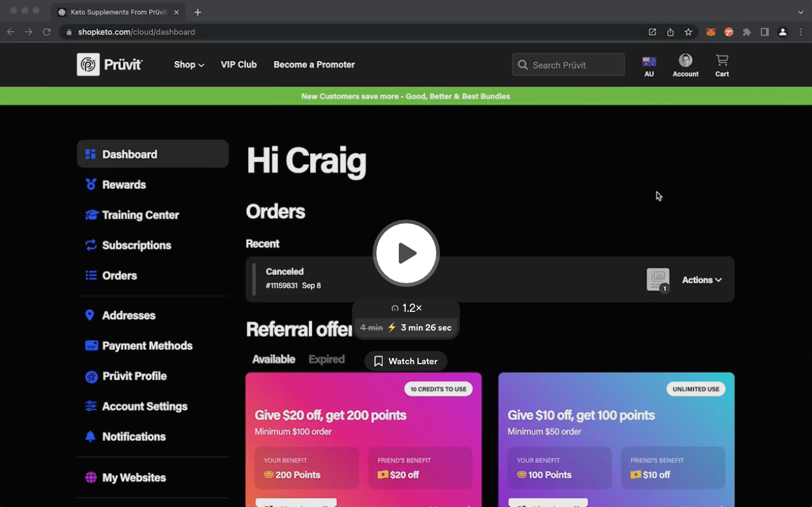Click the green New Customers bundles banner

[406, 96]
